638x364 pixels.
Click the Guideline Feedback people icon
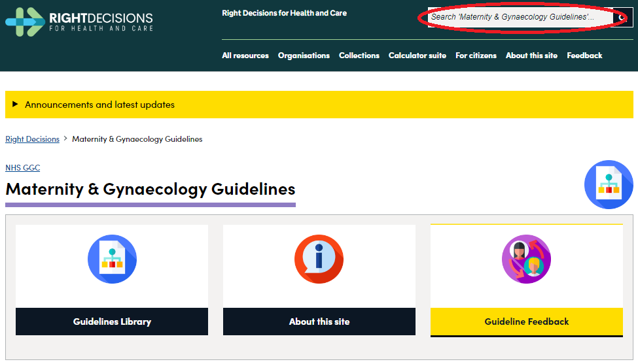pos(526,259)
